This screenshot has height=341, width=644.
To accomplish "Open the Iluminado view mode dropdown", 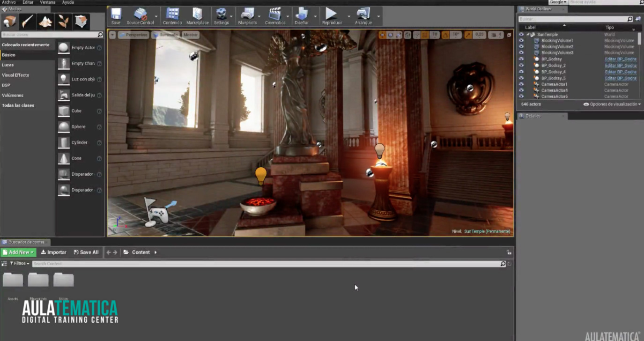I will coord(165,35).
